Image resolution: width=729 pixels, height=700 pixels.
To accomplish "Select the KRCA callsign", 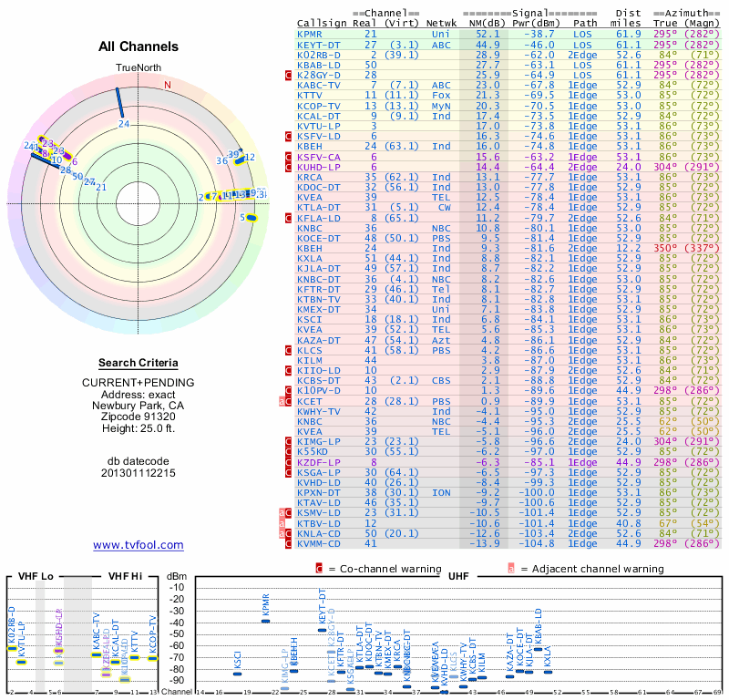I will (308, 177).
